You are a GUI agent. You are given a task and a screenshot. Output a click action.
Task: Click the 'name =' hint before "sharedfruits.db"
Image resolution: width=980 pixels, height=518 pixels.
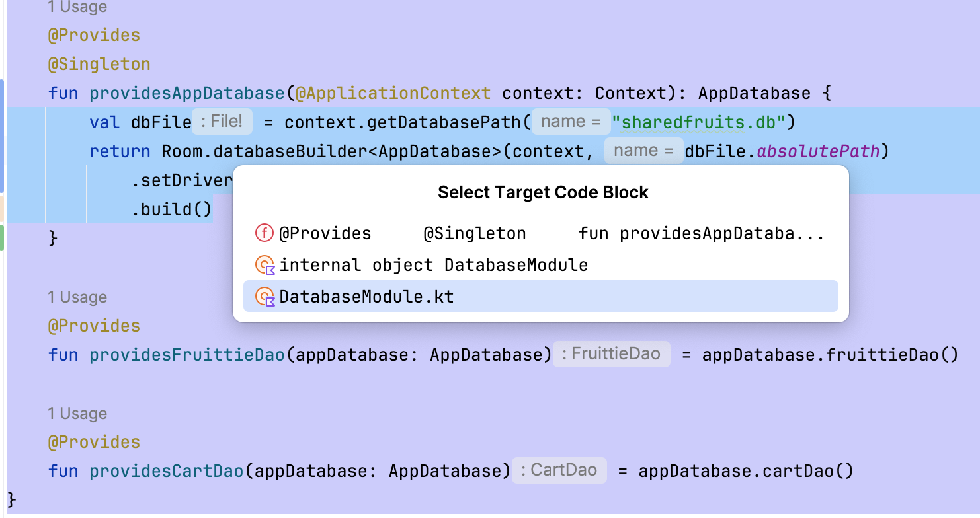coord(571,122)
